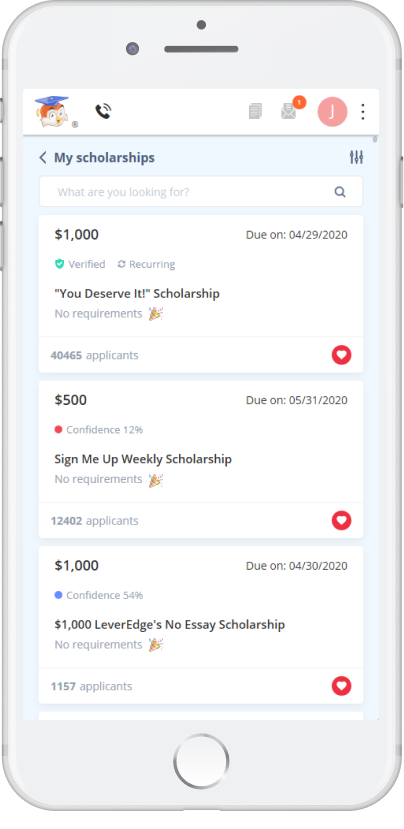Tap the phone call icon
Viewport: 404px width, 829px height.
[x=103, y=111]
